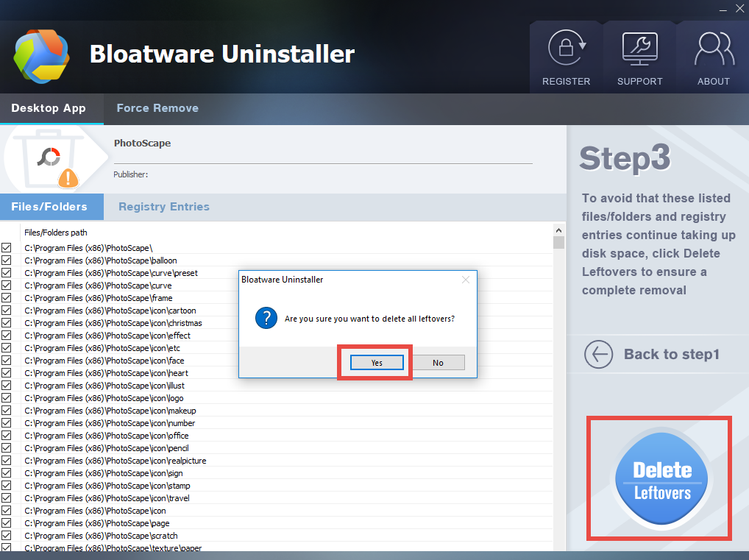
Task: Toggle the PhotoScape\scratch checkbox
Action: coord(6,536)
